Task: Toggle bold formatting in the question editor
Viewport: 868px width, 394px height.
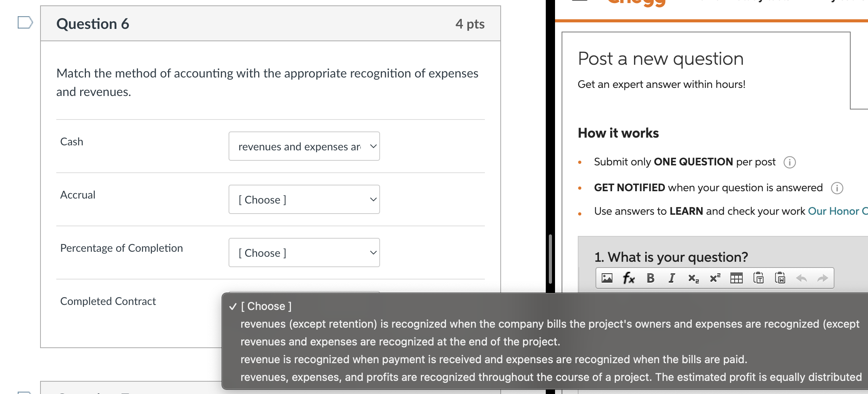Action: 651,278
